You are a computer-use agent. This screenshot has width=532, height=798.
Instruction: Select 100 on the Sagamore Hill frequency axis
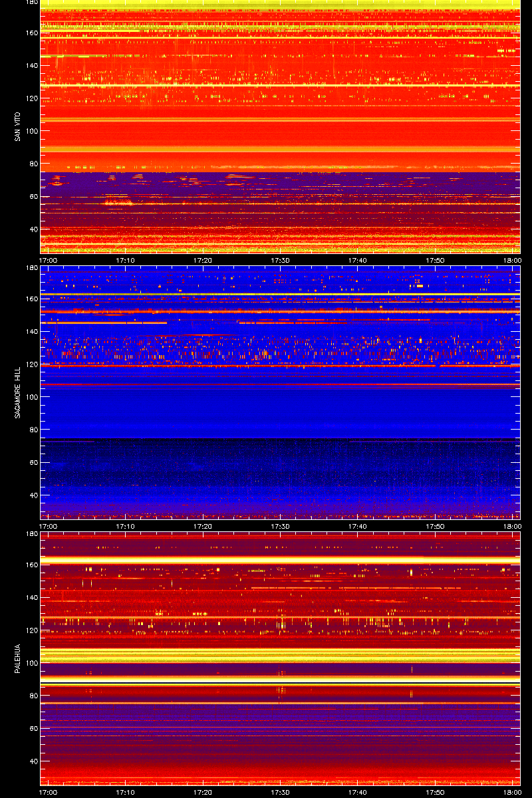coord(31,398)
